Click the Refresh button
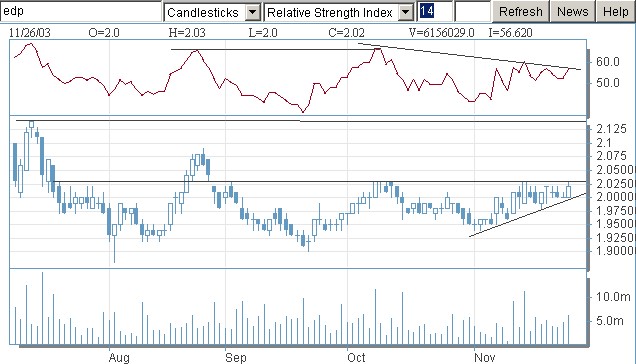Screen dimensions: 636x364 tap(520, 11)
